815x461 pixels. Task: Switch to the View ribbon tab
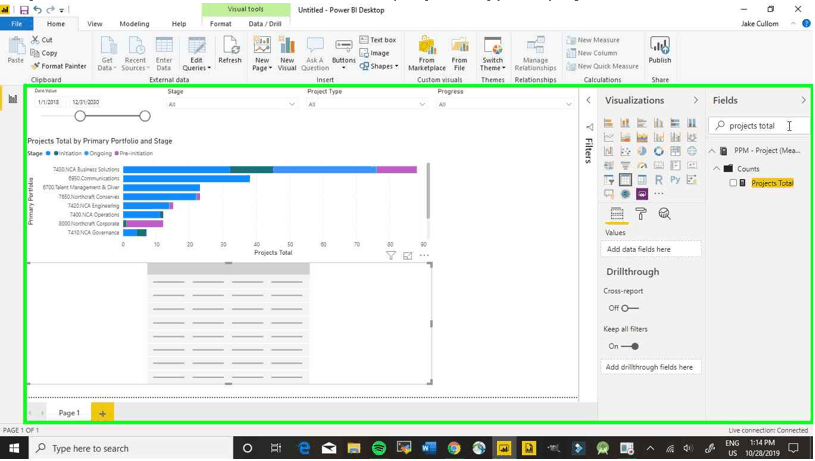click(95, 24)
